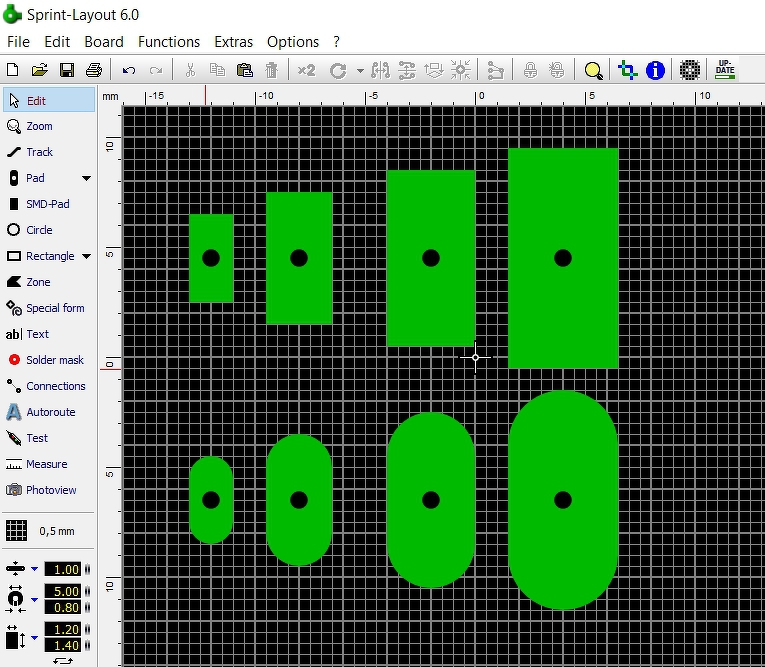
Task: Paste from clipboard via toolbar icon
Action: (244, 70)
